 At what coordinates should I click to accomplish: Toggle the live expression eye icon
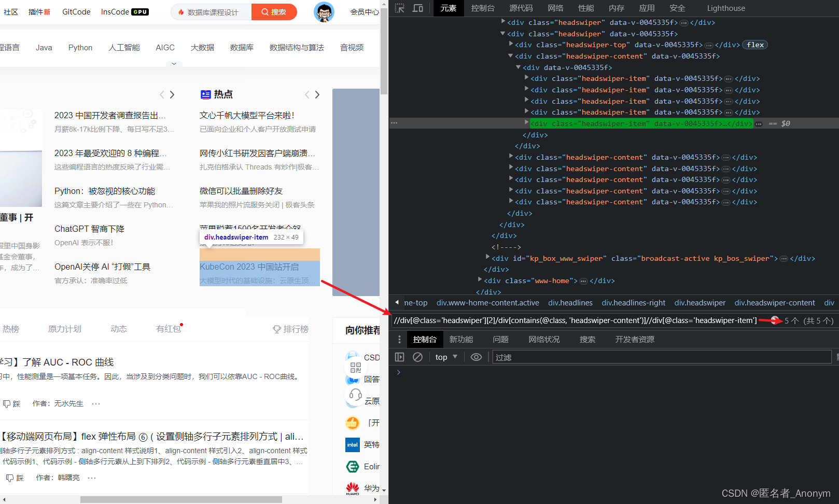476,357
